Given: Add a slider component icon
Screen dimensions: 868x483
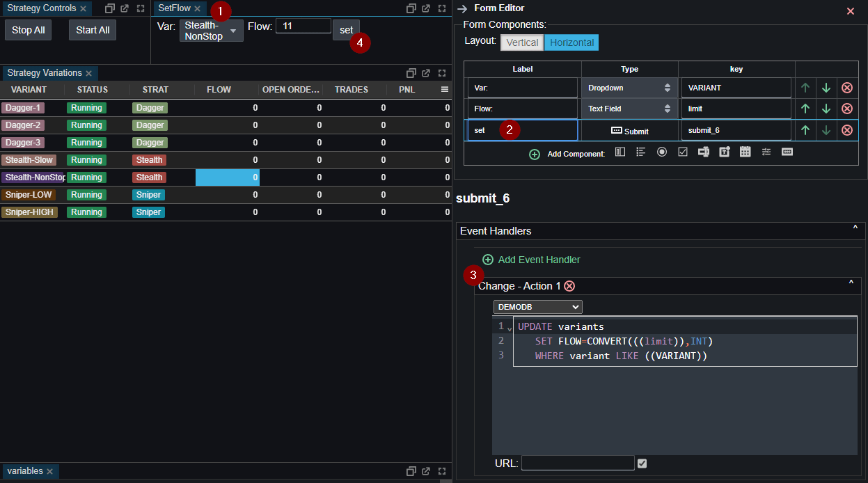Looking at the screenshot, I should [x=766, y=152].
